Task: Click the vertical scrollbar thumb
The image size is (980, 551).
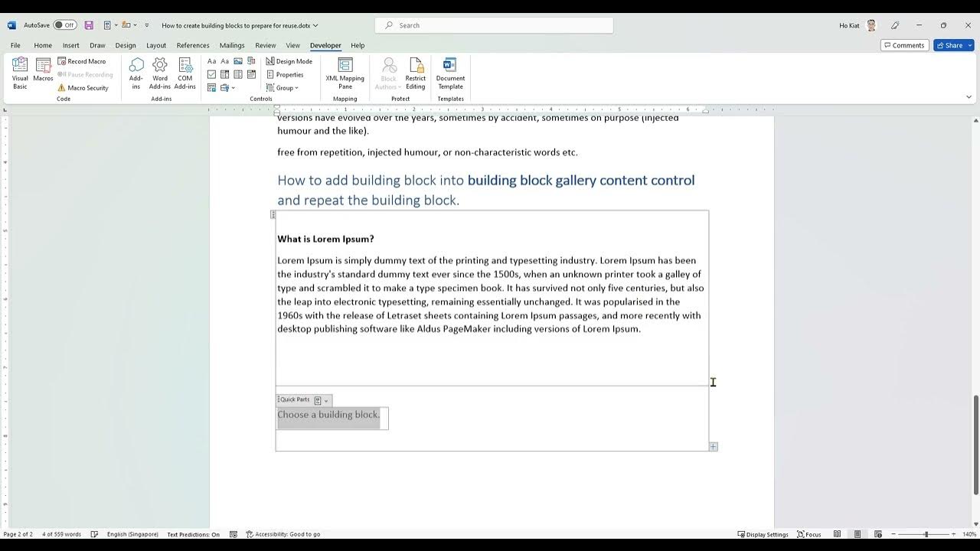Action: pos(975,445)
